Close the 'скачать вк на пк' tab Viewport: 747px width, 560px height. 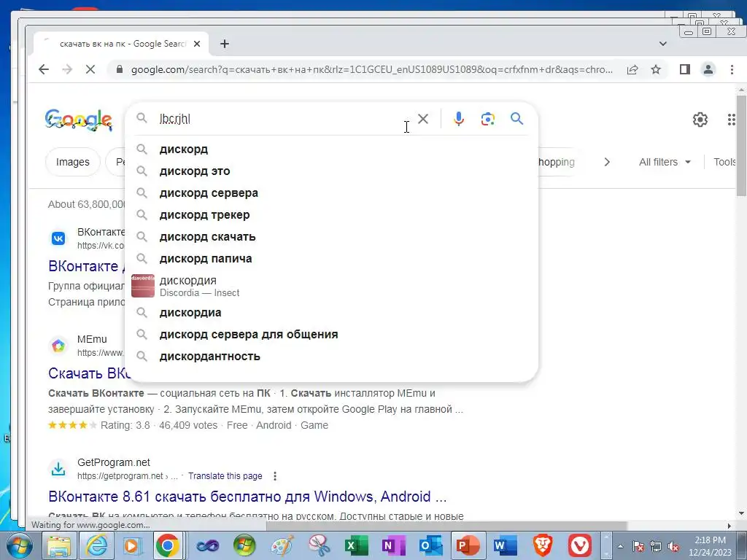(197, 44)
